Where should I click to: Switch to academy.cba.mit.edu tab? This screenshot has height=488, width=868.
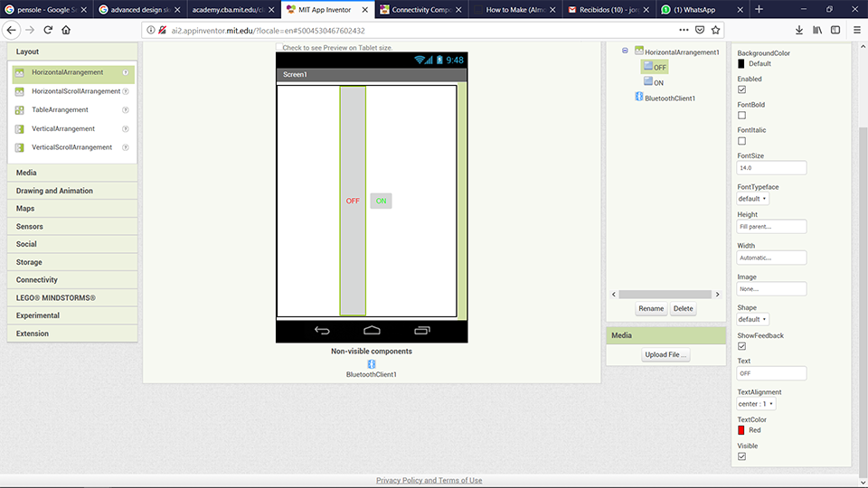point(233,9)
